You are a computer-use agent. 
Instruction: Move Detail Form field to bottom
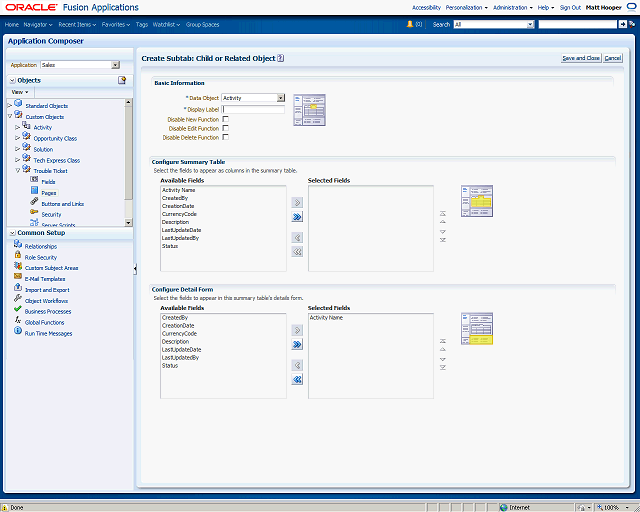[443, 367]
